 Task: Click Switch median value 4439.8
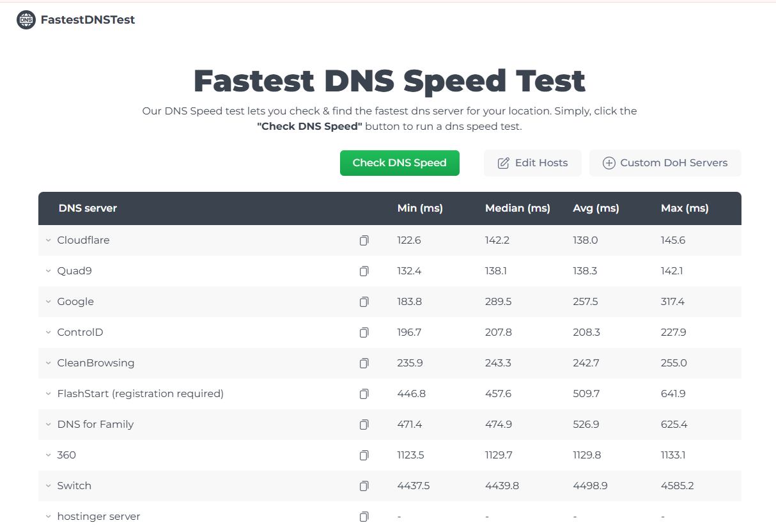502,486
